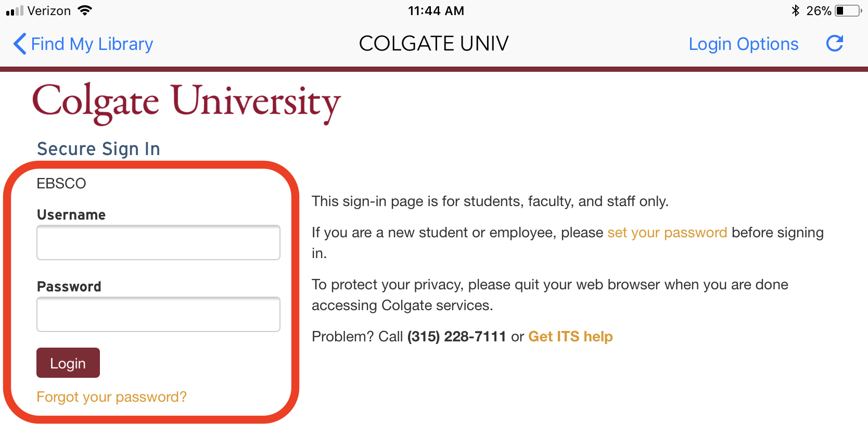
Task: Open Login Options
Action: pos(744,44)
